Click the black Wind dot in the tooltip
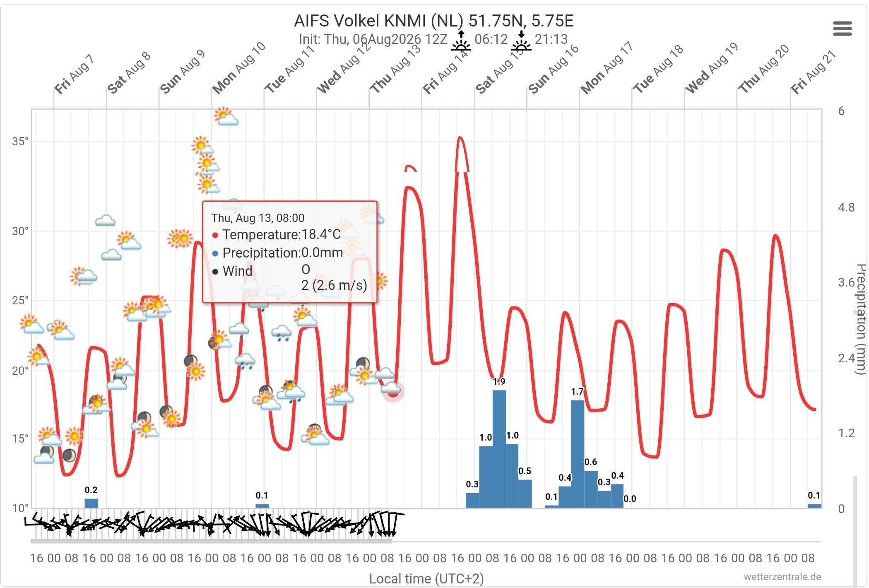 [x=215, y=272]
